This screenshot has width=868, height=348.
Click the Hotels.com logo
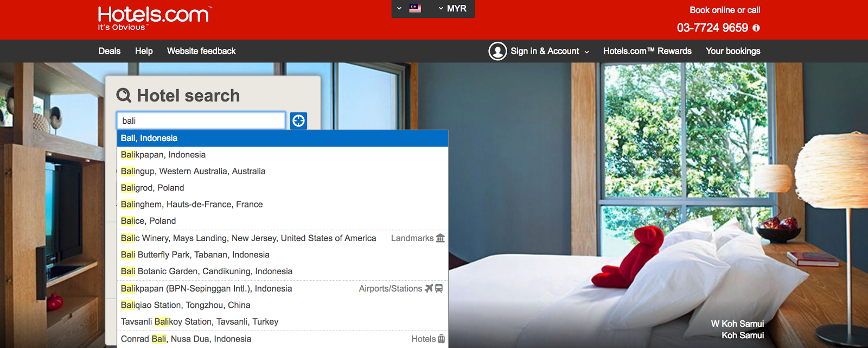155,18
